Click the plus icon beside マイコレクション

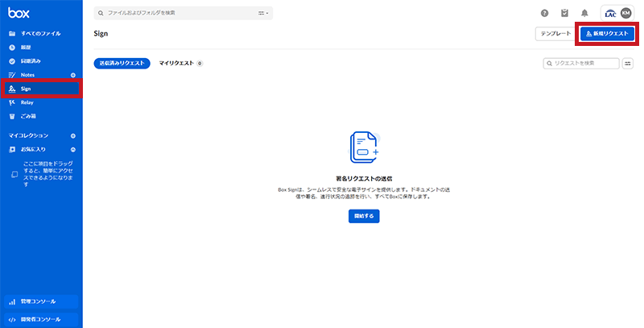click(x=73, y=135)
